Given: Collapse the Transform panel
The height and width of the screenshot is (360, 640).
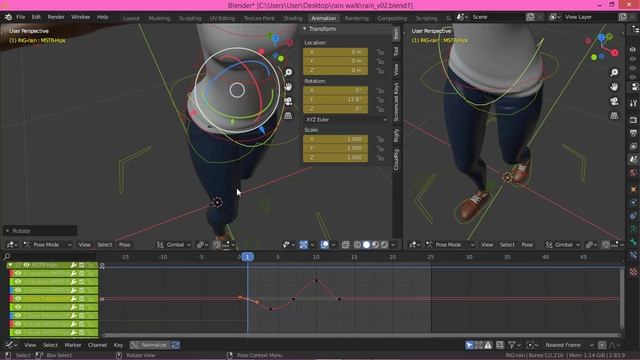Looking at the screenshot, I should click(304, 29).
